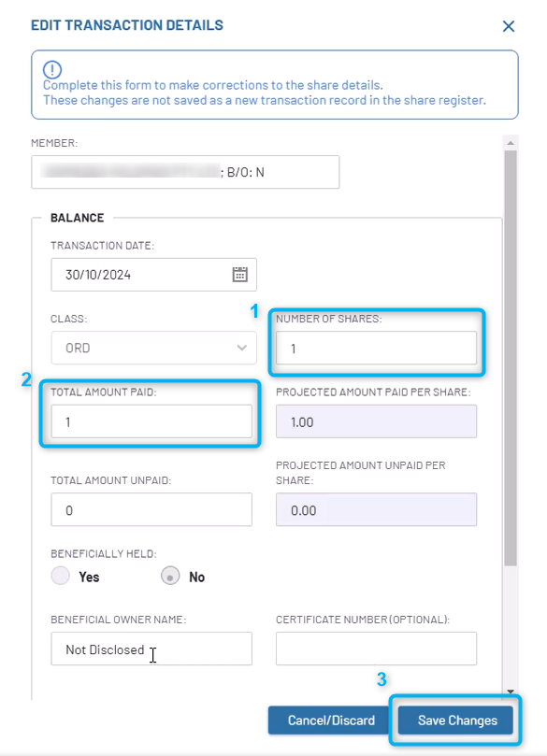Click the scrollbar down arrow
Viewport: 547px width, 756px height.
(x=511, y=692)
